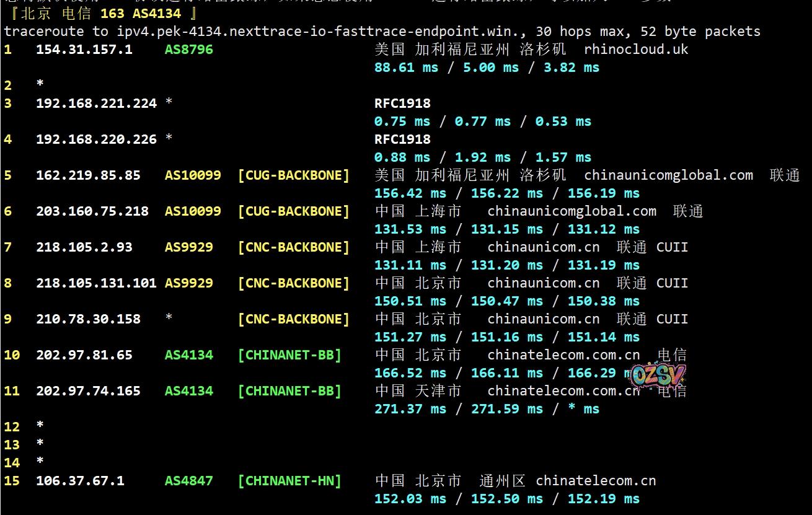Viewport: 812px width, 515px height.
Task: Click the OZSV watermark logo
Action: pos(658,375)
